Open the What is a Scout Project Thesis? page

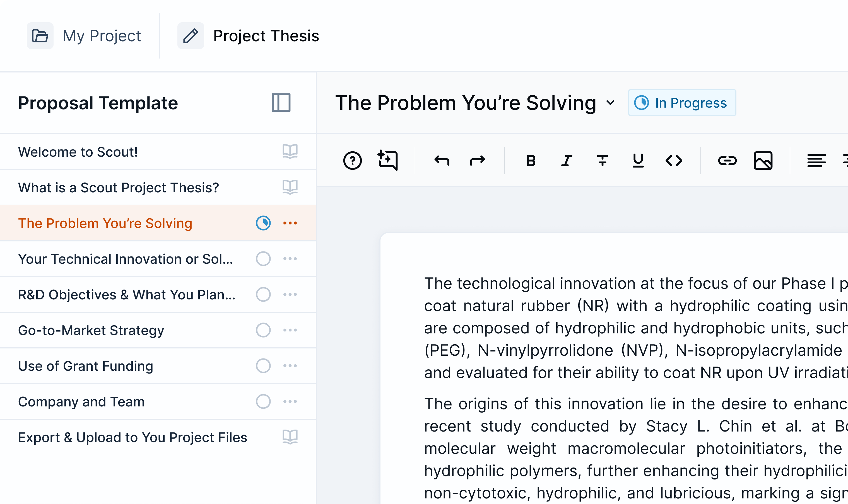click(x=119, y=188)
